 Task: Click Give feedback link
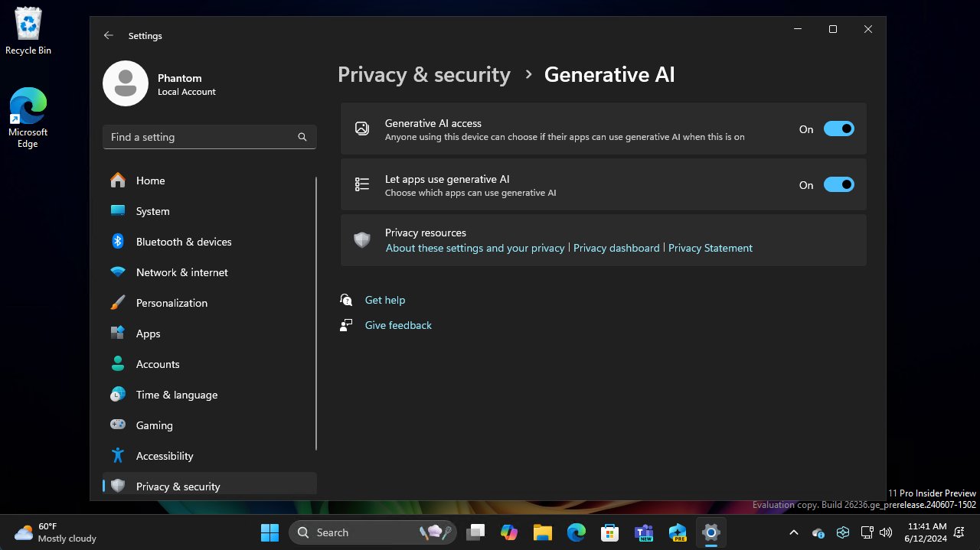(398, 325)
